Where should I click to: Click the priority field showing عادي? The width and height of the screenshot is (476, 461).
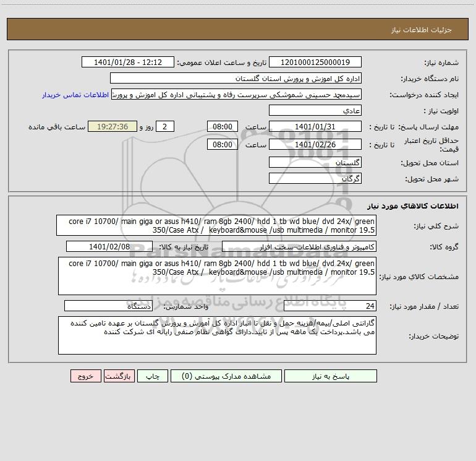pos(315,110)
